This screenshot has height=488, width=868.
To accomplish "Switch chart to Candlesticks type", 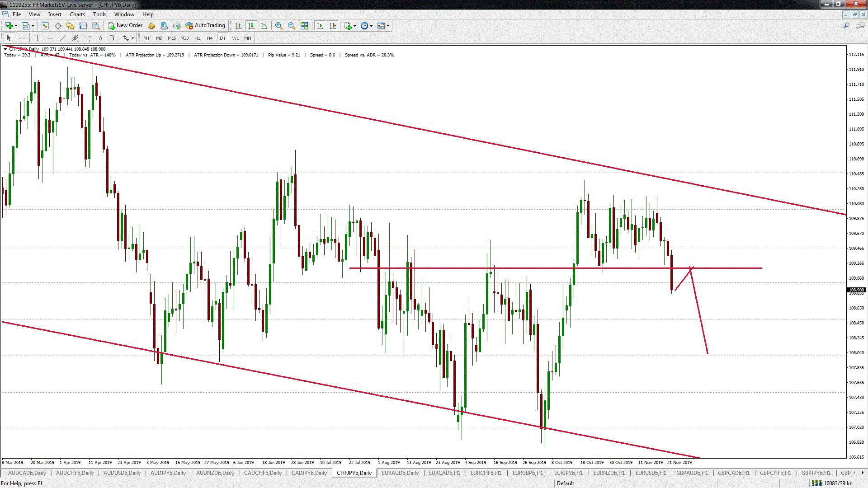I will click(251, 26).
